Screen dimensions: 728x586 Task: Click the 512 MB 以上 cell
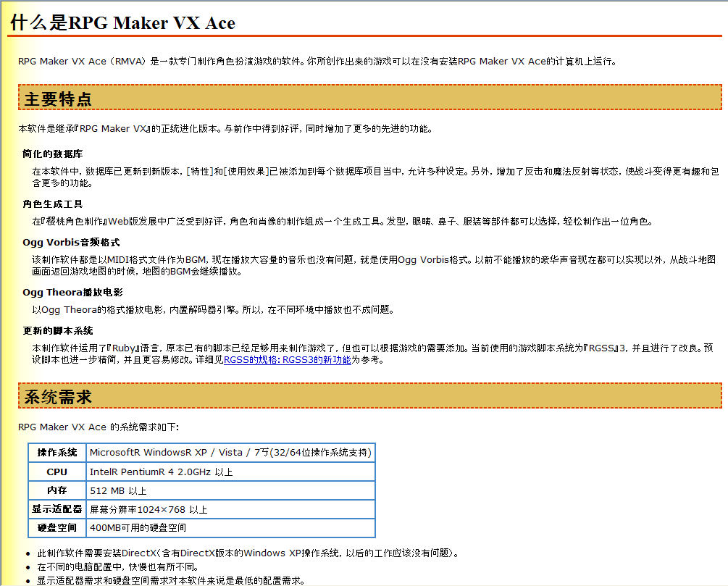point(230,490)
